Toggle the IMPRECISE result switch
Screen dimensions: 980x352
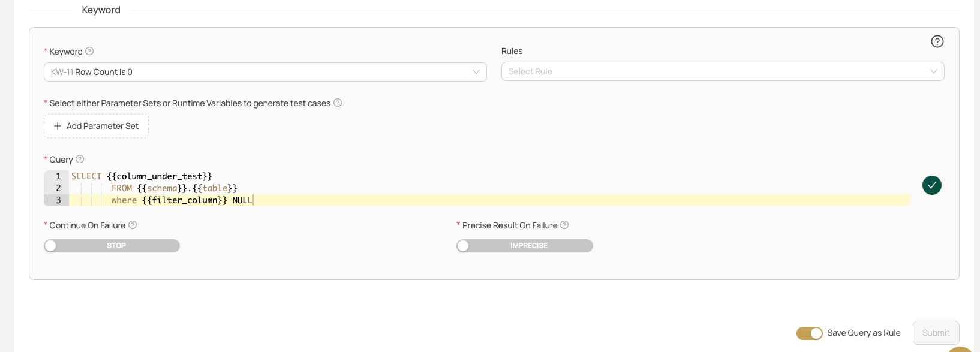click(x=524, y=246)
